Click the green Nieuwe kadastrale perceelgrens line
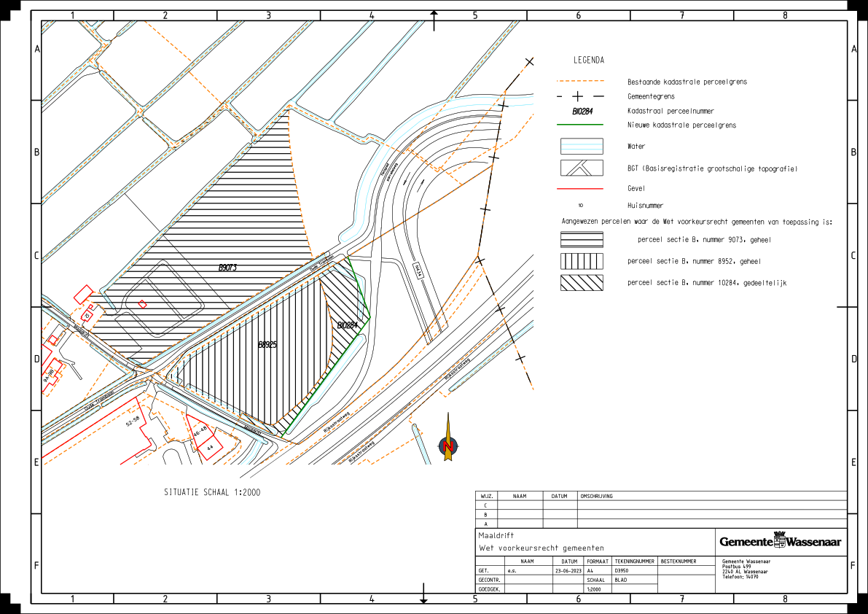 [580, 125]
